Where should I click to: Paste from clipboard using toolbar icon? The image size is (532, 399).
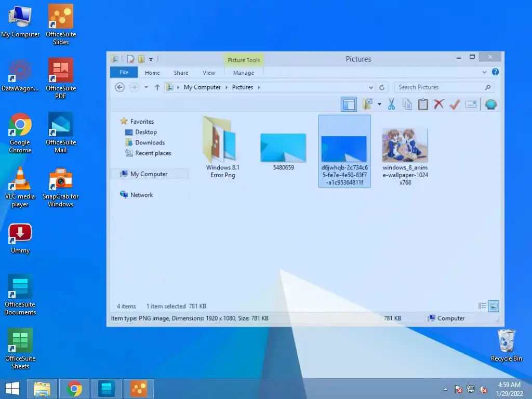(423, 104)
